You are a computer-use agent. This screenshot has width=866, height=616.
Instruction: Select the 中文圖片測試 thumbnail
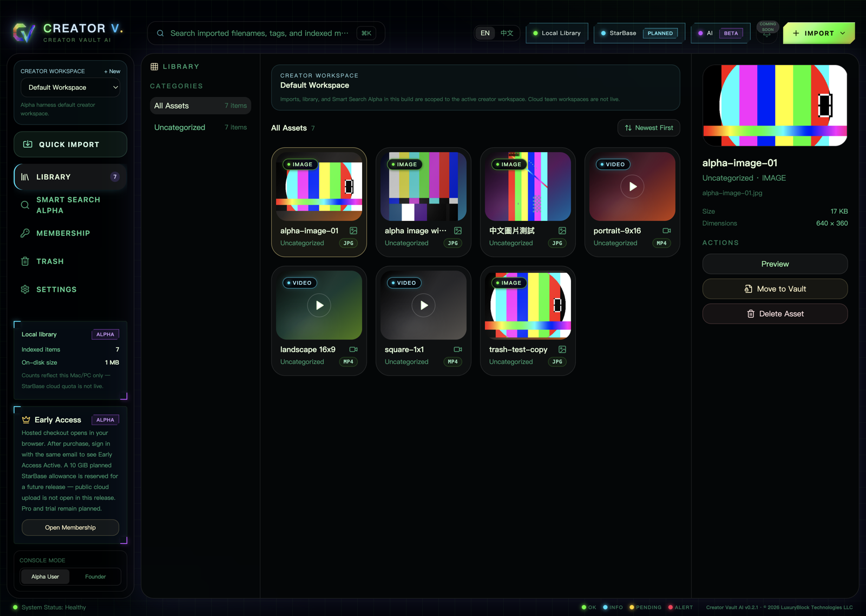[528, 187]
